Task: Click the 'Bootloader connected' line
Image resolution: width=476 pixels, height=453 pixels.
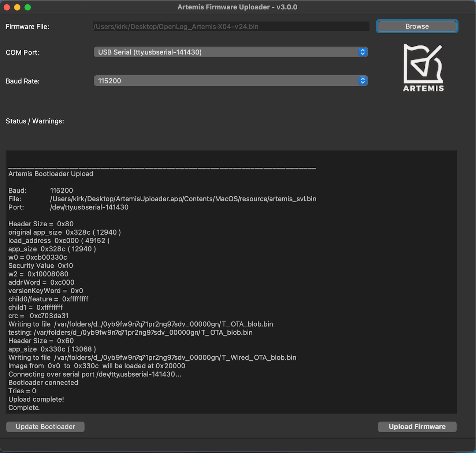Action: click(x=43, y=383)
